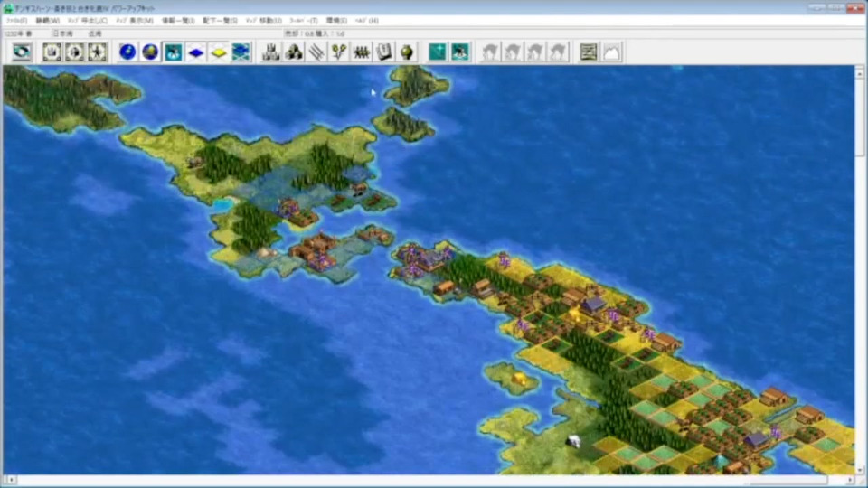Click the 近海 label in status bar

(95, 33)
